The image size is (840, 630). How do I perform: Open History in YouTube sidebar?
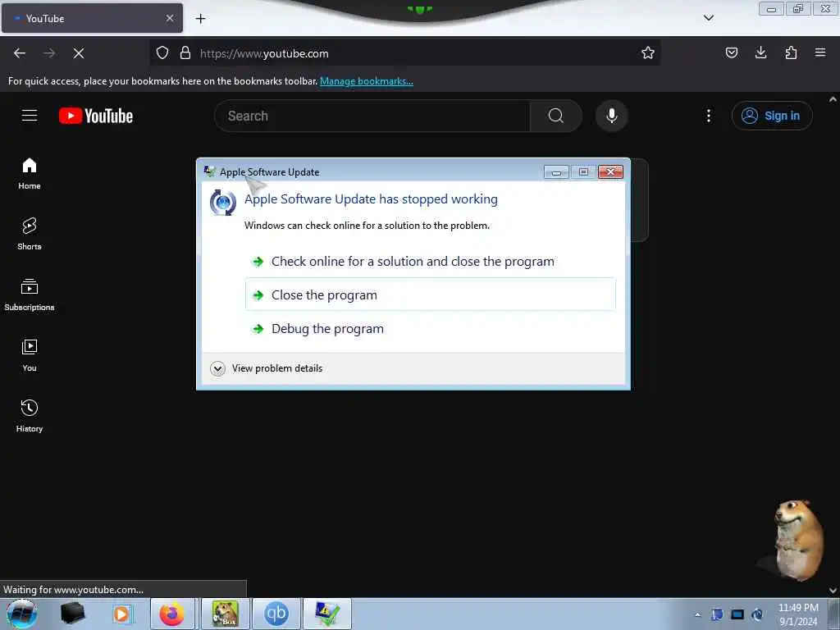[x=30, y=416]
